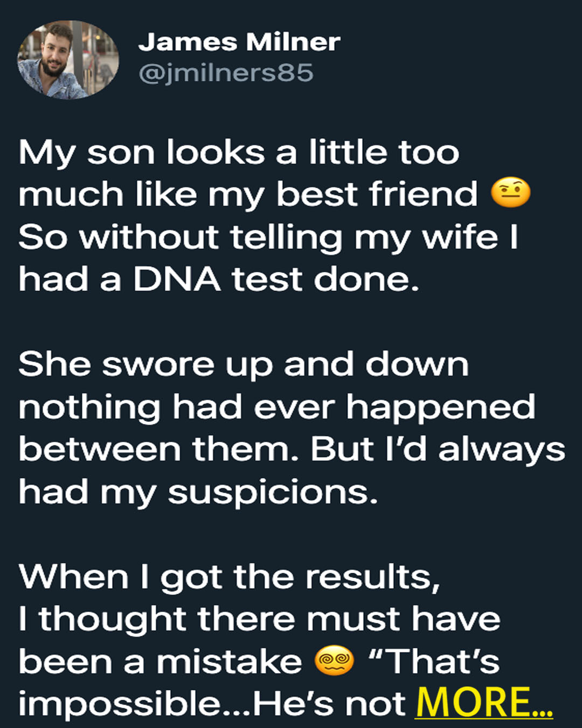Click the @jmilners85 handle

pos(226,73)
